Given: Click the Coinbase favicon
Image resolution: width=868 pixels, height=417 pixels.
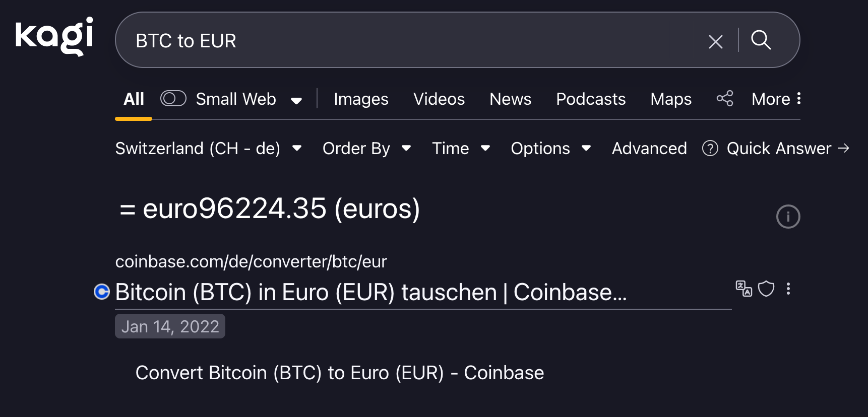Looking at the screenshot, I should point(102,292).
